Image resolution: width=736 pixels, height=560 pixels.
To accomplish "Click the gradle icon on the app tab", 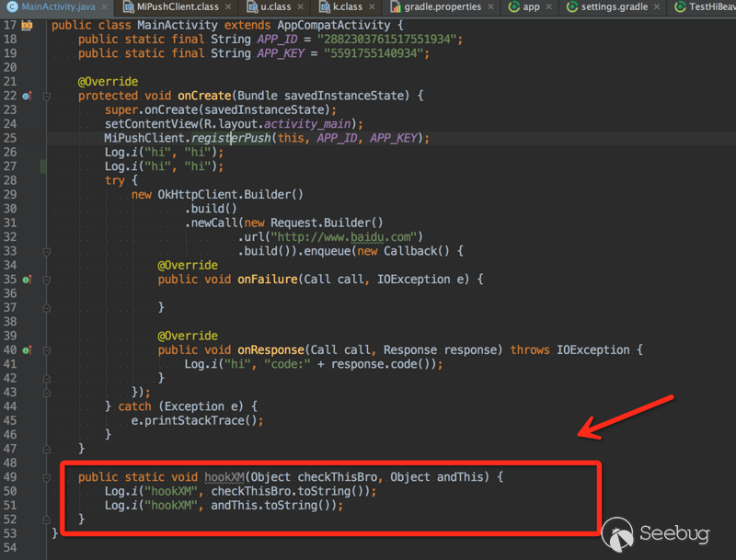I will point(514,7).
